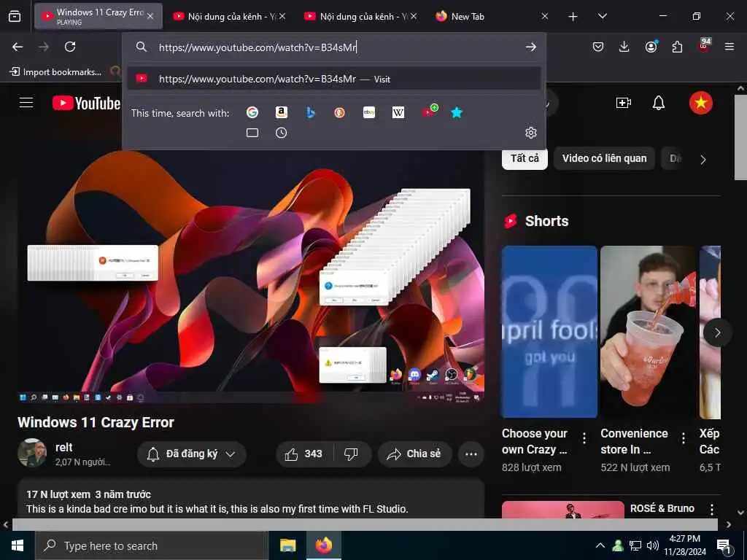Open Firefox account icon

[651, 46]
